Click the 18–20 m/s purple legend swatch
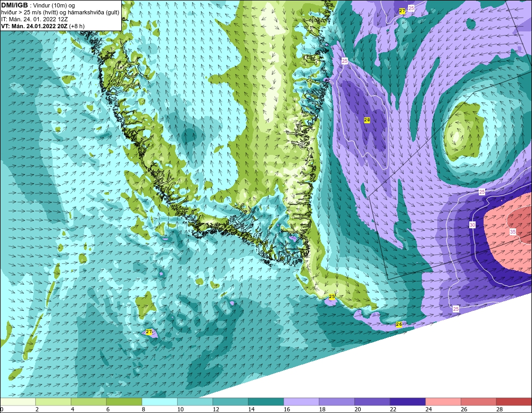Screen dimensions: 532x413 [x=337, y=402]
